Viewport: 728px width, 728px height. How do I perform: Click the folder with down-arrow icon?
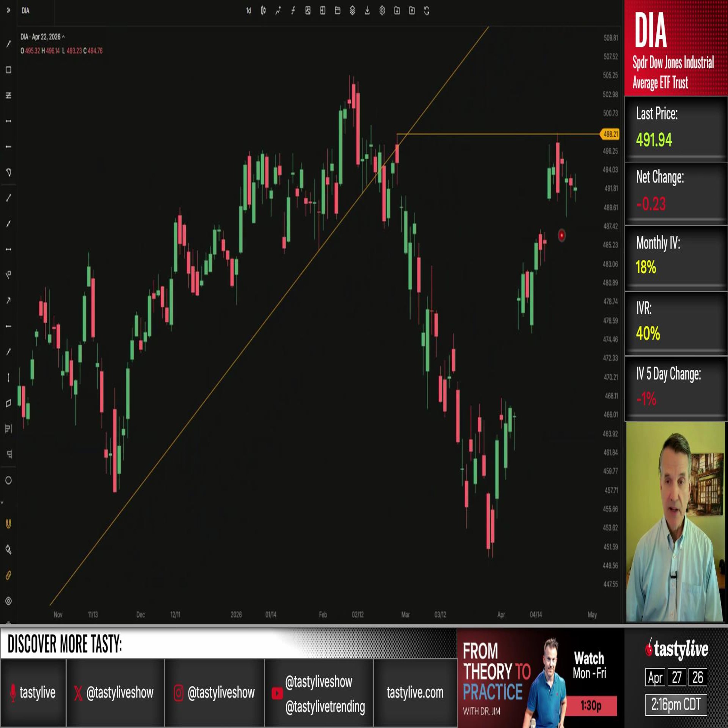pyautogui.click(x=397, y=11)
